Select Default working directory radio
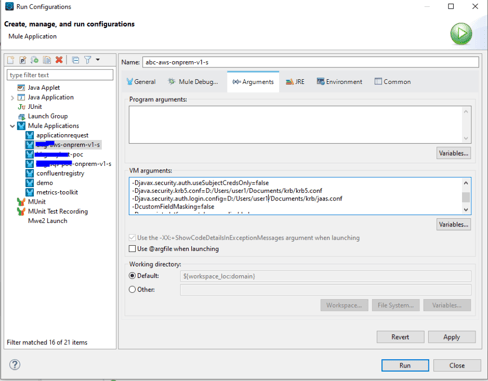Screen dimensions: 488x381 (132, 276)
